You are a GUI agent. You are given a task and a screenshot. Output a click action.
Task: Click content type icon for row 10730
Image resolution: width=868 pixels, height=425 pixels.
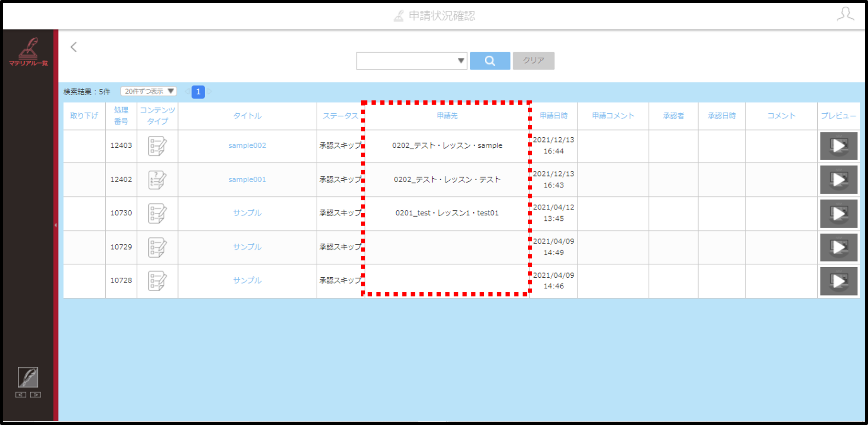pos(157,213)
